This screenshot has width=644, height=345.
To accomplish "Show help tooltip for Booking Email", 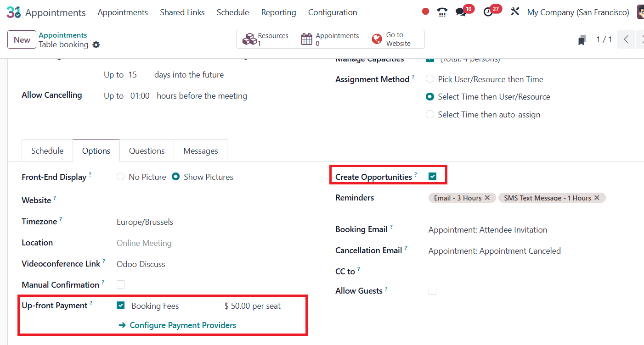I will pyautogui.click(x=391, y=227).
